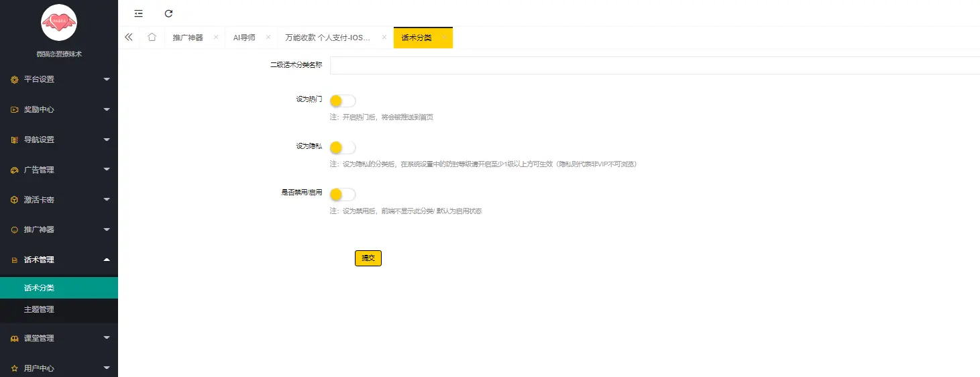Screen dimensions: 980x377
Task: Click the 二级话术分类名称 field label
Action: [x=296, y=65]
